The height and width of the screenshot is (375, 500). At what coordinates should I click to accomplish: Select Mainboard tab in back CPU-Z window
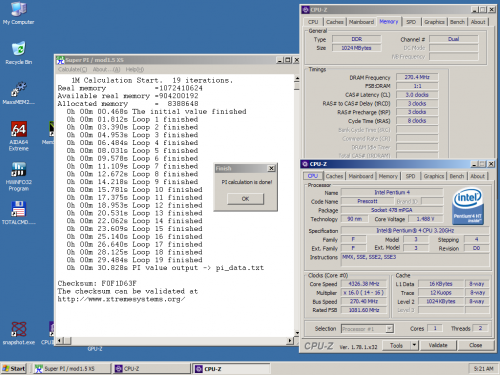coord(361,22)
